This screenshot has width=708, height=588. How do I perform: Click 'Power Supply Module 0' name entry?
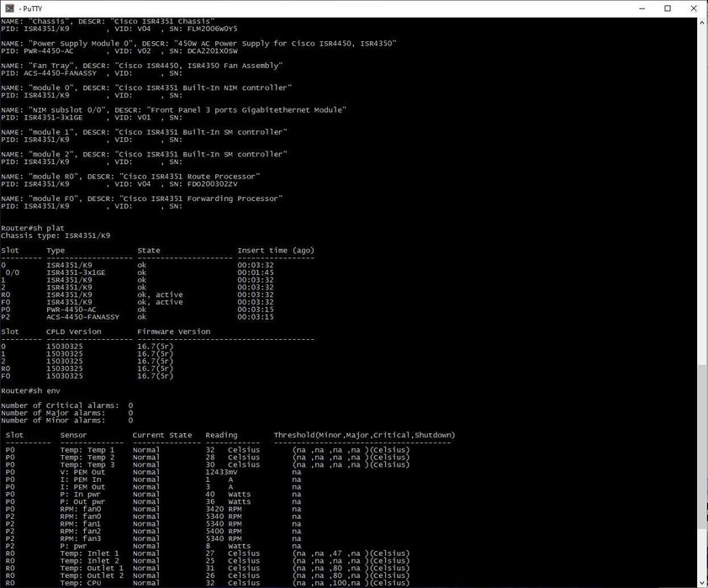(x=82, y=44)
